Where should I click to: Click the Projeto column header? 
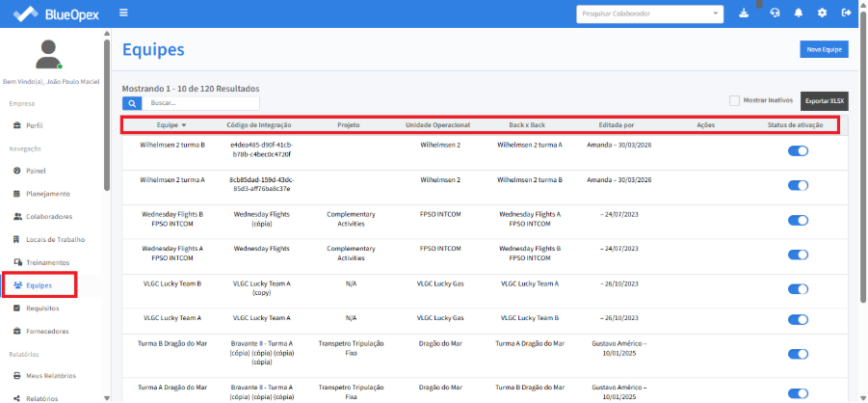click(349, 125)
